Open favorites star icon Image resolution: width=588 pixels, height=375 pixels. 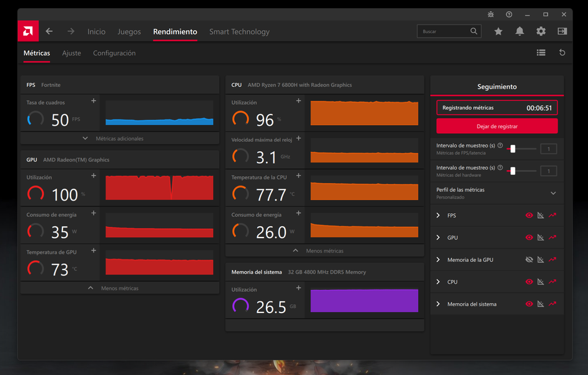pos(498,31)
